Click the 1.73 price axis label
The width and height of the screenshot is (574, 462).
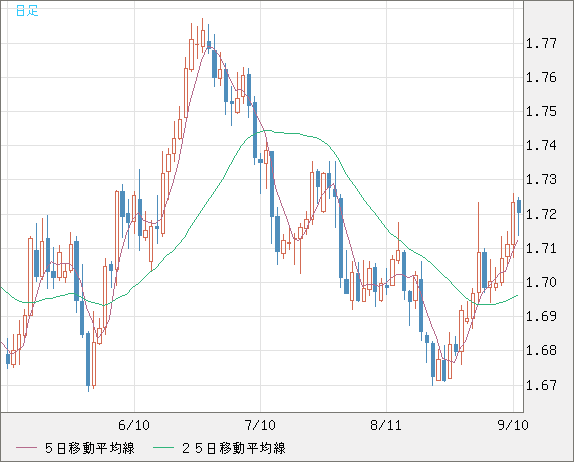[x=541, y=180]
